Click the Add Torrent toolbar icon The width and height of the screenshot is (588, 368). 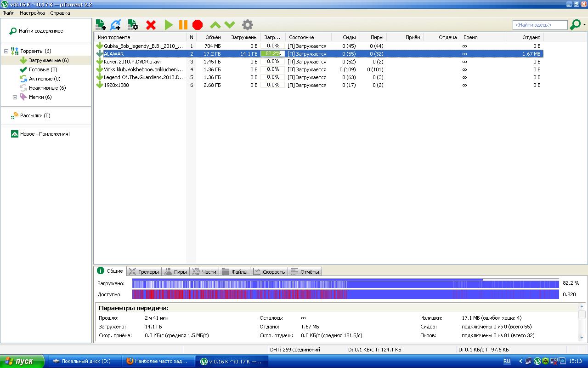[101, 25]
